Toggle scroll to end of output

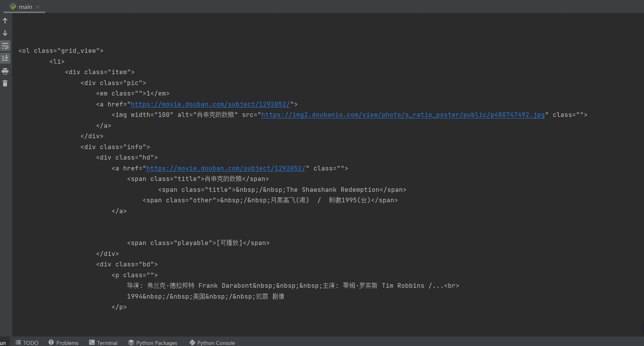click(x=5, y=58)
